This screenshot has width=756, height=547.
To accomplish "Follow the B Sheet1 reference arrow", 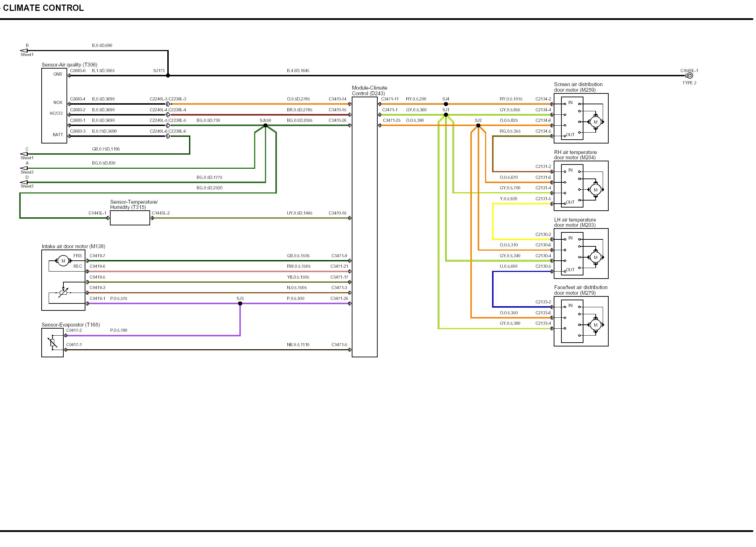I will coord(24,51).
